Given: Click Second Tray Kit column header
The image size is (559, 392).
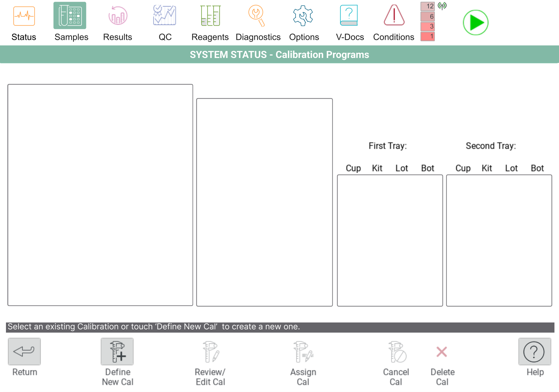Looking at the screenshot, I should (x=487, y=168).
